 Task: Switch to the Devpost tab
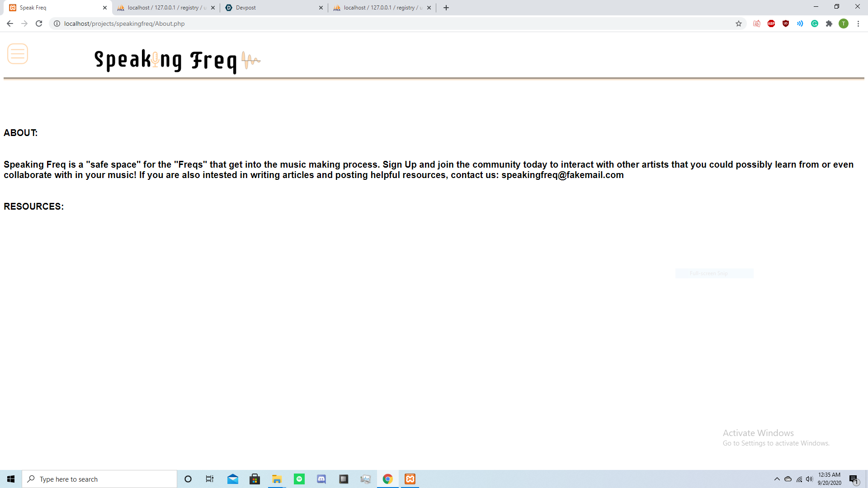[x=271, y=8]
